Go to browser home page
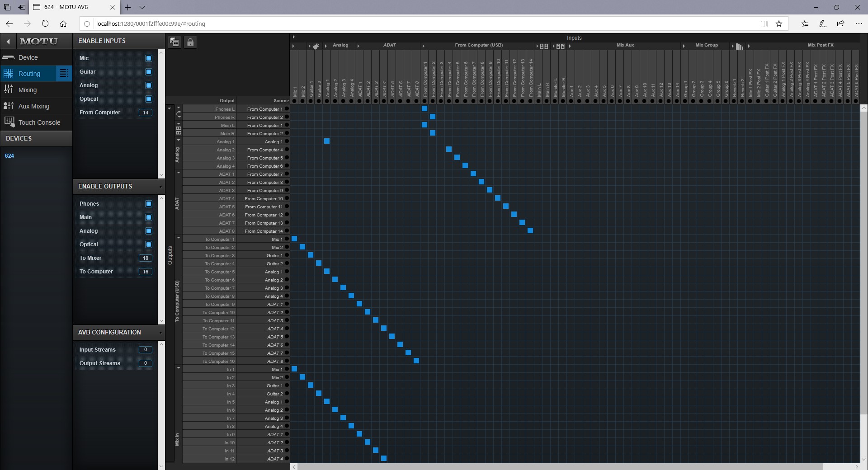The height and width of the screenshot is (470, 868). tap(63, 23)
